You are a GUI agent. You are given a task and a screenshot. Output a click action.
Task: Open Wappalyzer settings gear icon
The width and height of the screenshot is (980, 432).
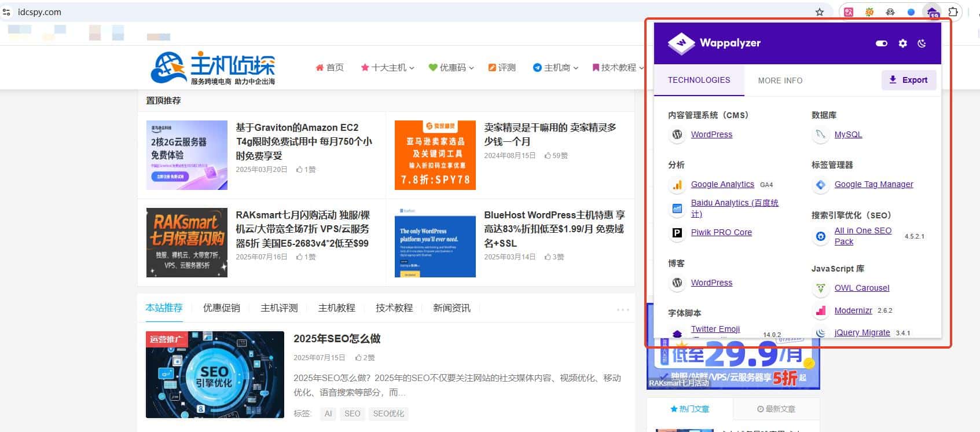click(902, 43)
